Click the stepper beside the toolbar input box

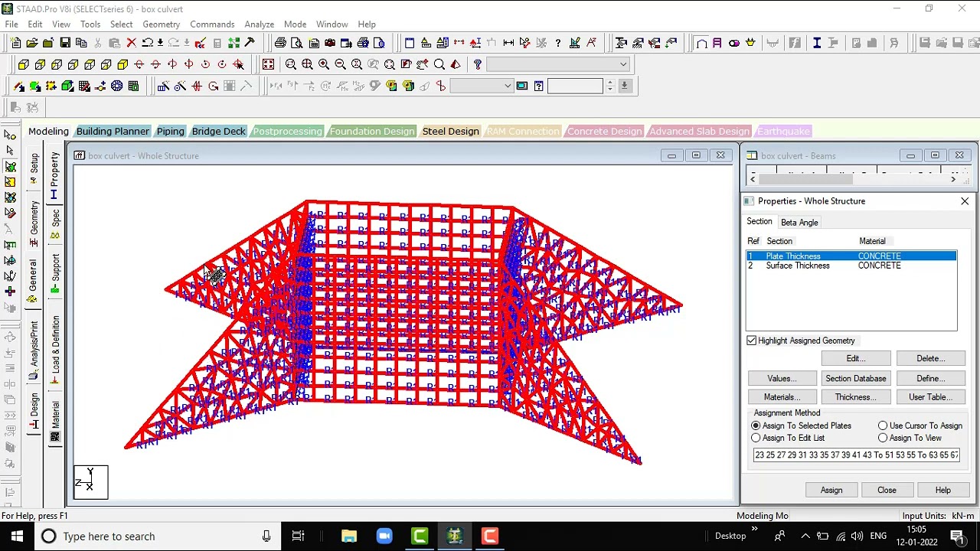[x=609, y=86]
